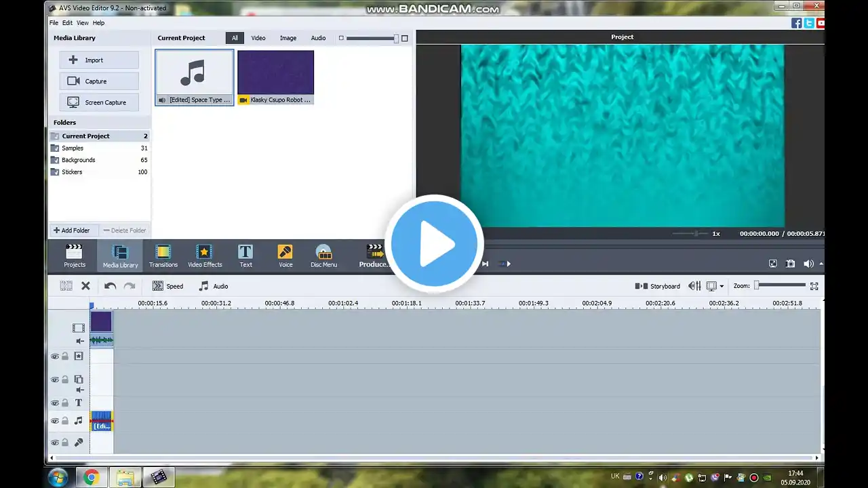Delete the selected clip with the X icon
868x488 pixels.
coord(85,286)
